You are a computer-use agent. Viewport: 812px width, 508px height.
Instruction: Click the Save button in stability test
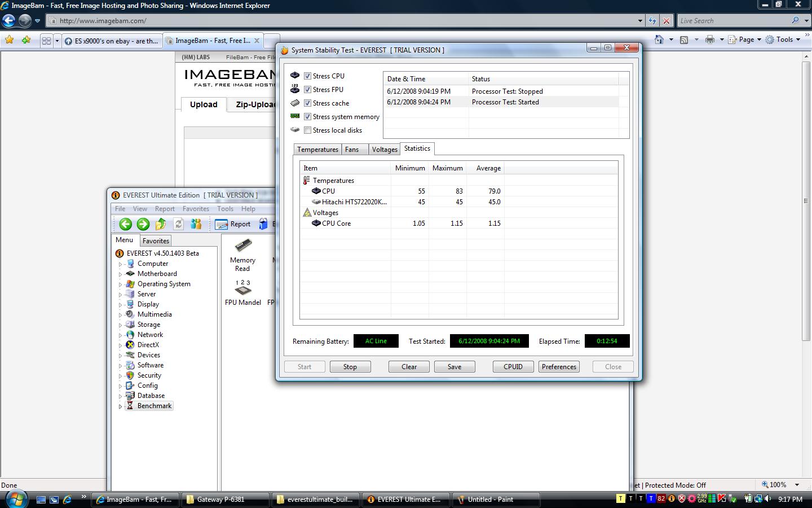[x=454, y=367]
